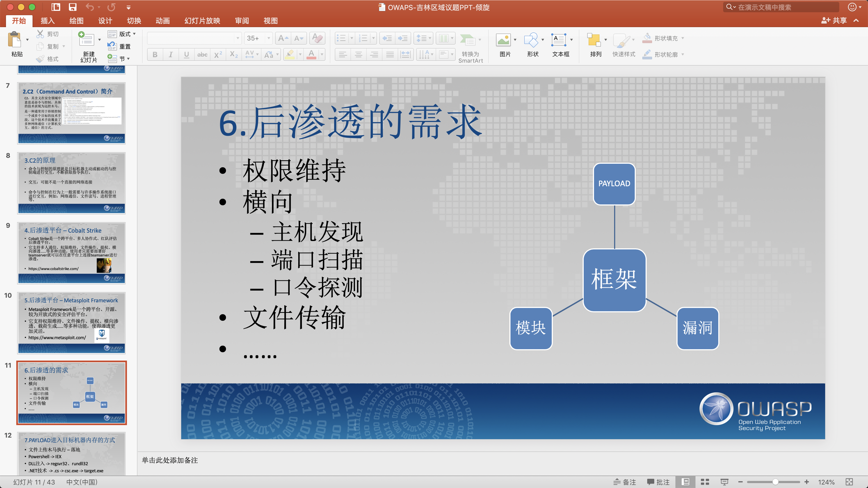Click the zoom in plus button
Viewport: 868px width, 488px height.
click(x=807, y=482)
